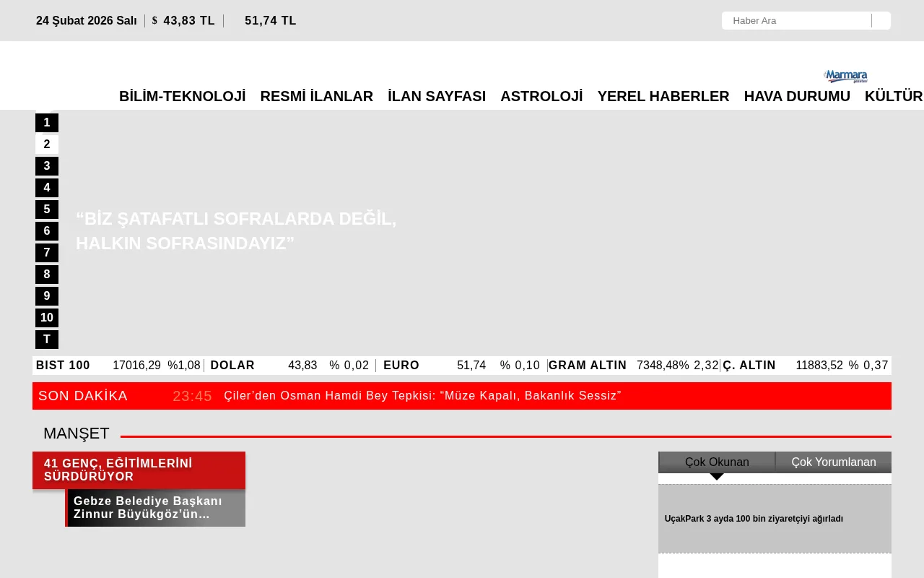924x578 pixels.
Task: Open the KÜLTÜR section
Action: point(894,96)
